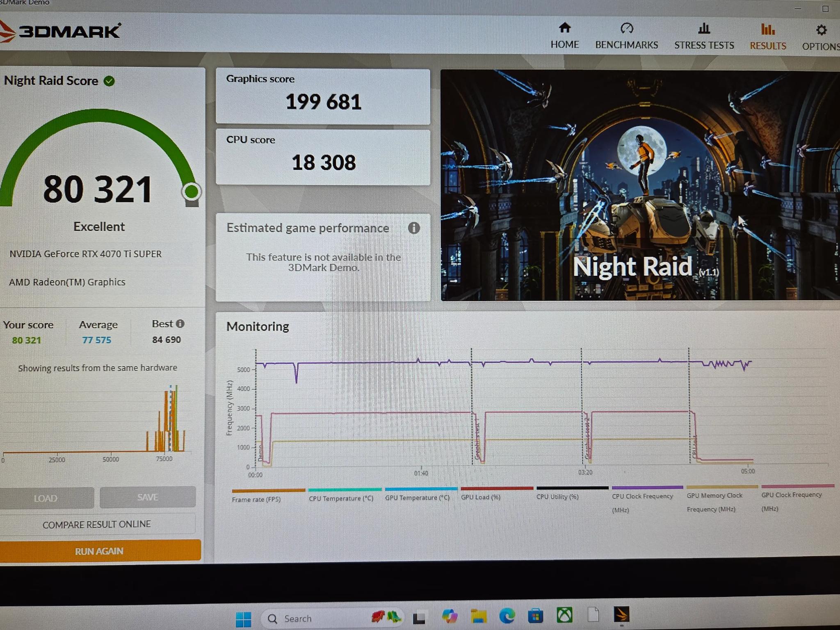The width and height of the screenshot is (840, 630).
Task: Click the info icon next to Best score
Action: click(x=180, y=324)
